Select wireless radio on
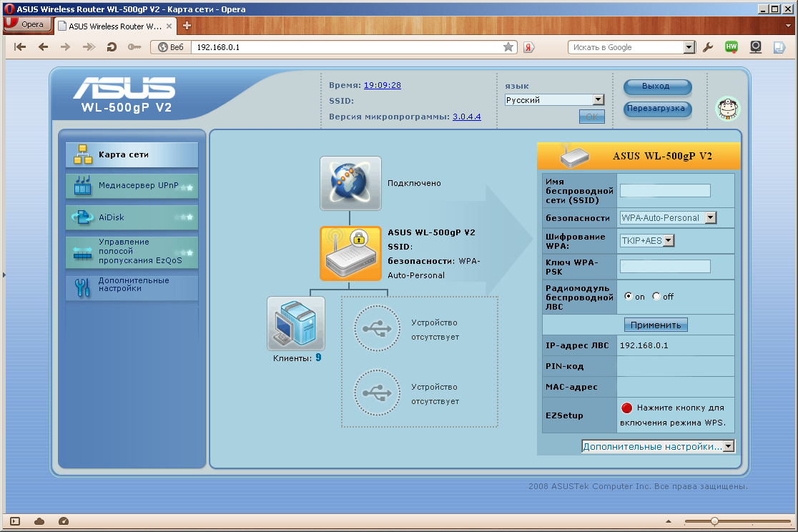The height and width of the screenshot is (532, 798). click(x=629, y=296)
